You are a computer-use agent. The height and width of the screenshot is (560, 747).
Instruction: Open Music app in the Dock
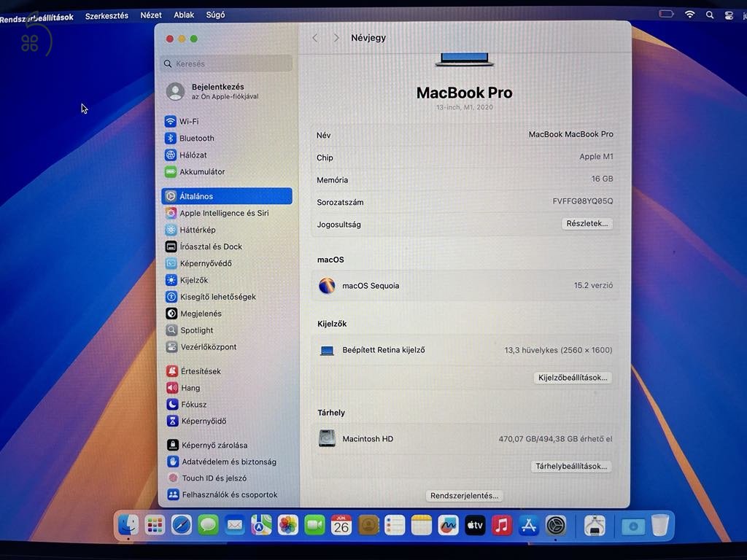pyautogui.click(x=502, y=525)
